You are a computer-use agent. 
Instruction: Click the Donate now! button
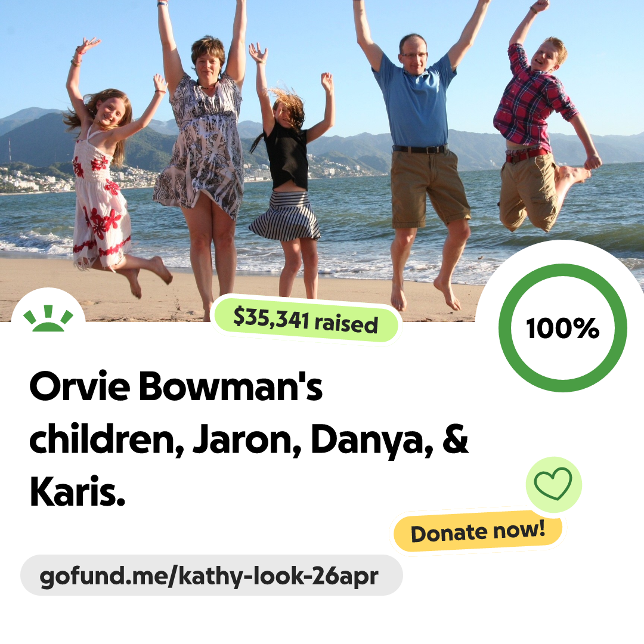tap(478, 531)
